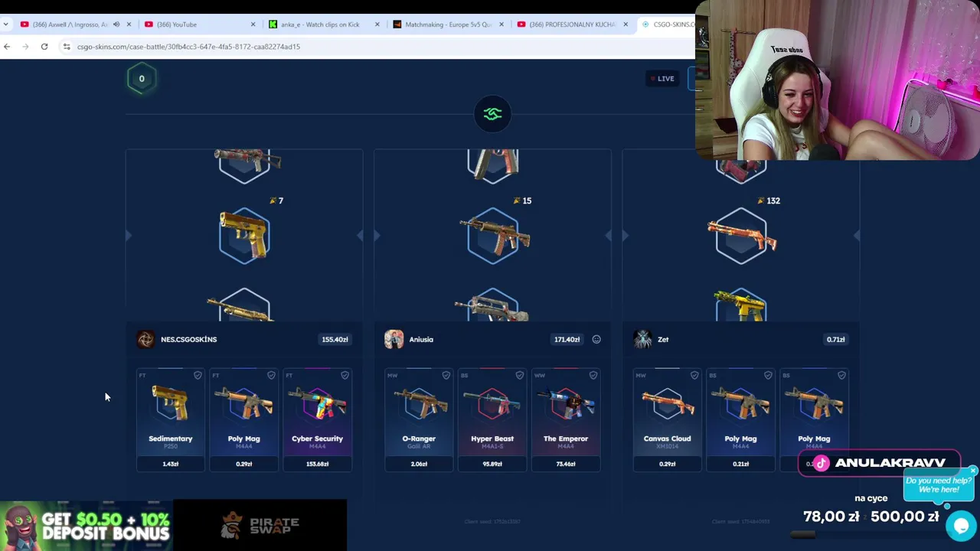Close the Axwell Ingrosso tab

click(x=129, y=24)
